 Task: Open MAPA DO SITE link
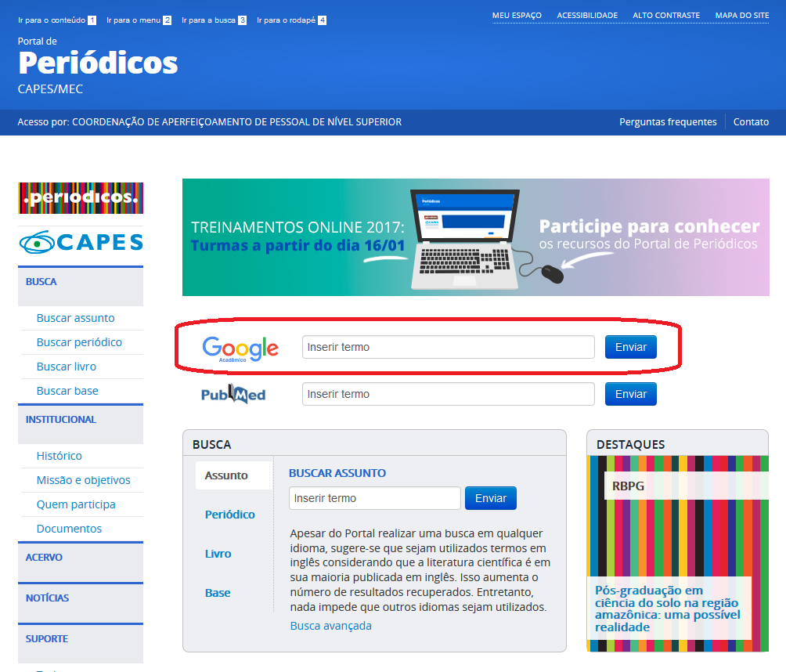pos(742,16)
